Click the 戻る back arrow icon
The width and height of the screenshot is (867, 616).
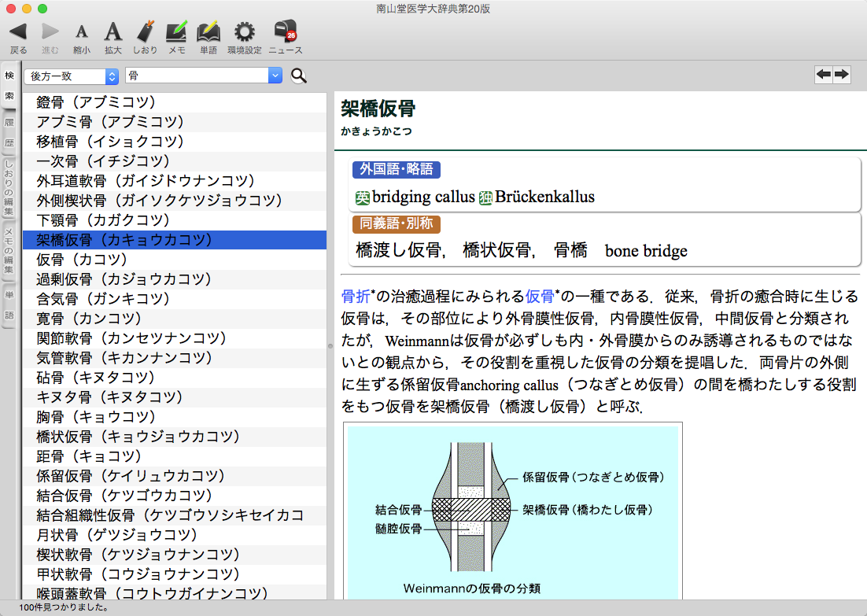(x=18, y=32)
